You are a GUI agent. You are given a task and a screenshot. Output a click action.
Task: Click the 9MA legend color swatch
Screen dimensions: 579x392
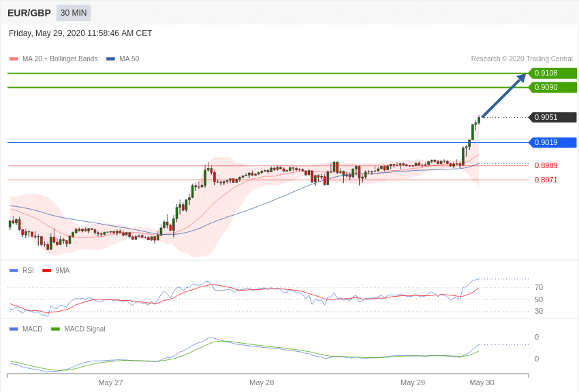click(x=46, y=271)
